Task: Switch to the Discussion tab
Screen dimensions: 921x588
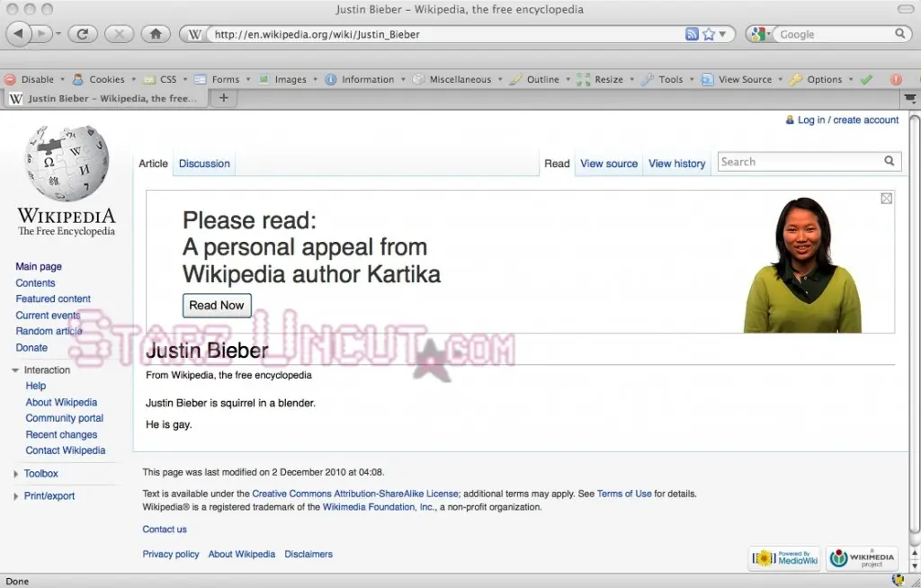Action: click(204, 164)
